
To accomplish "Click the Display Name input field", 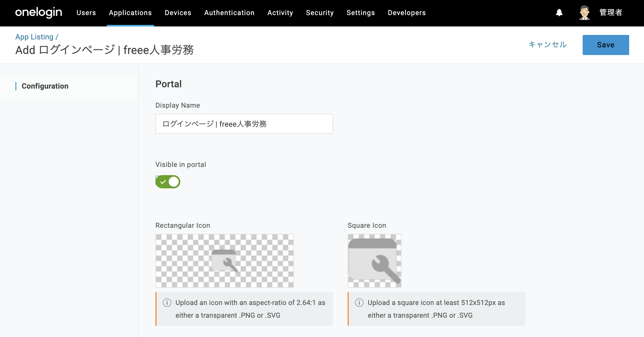I will point(244,124).
